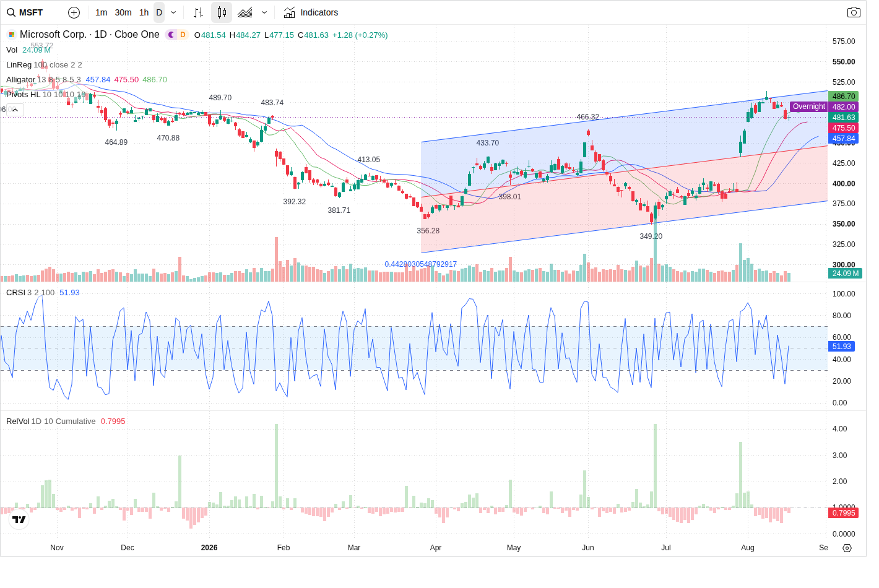Select the D daily timeframe
The height and width of the screenshot is (588, 879).
[159, 12]
